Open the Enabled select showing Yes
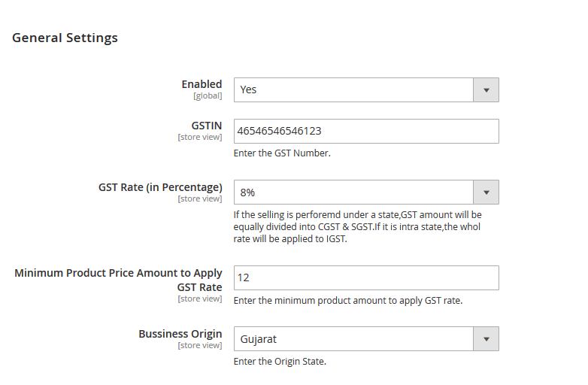The width and height of the screenshot is (588, 385). (x=353, y=90)
